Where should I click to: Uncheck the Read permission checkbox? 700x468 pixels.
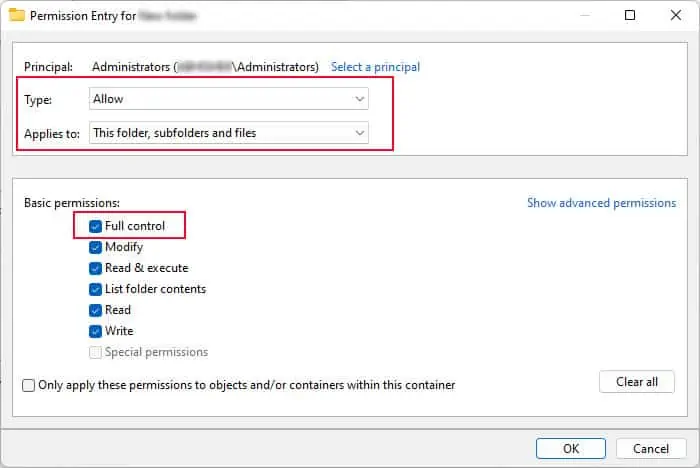coord(95,310)
